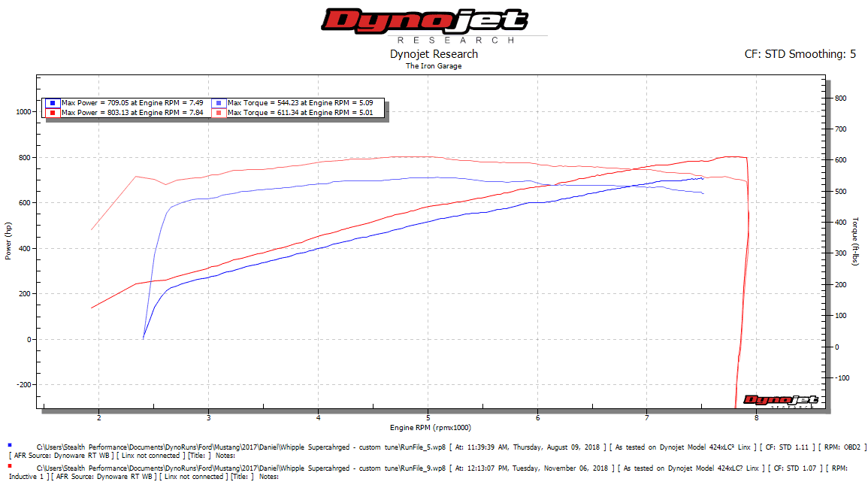Select legend text "Max Power = 709.05 at Engine RPM = 7.49"
Screen dimensions: 868x488
132,103
